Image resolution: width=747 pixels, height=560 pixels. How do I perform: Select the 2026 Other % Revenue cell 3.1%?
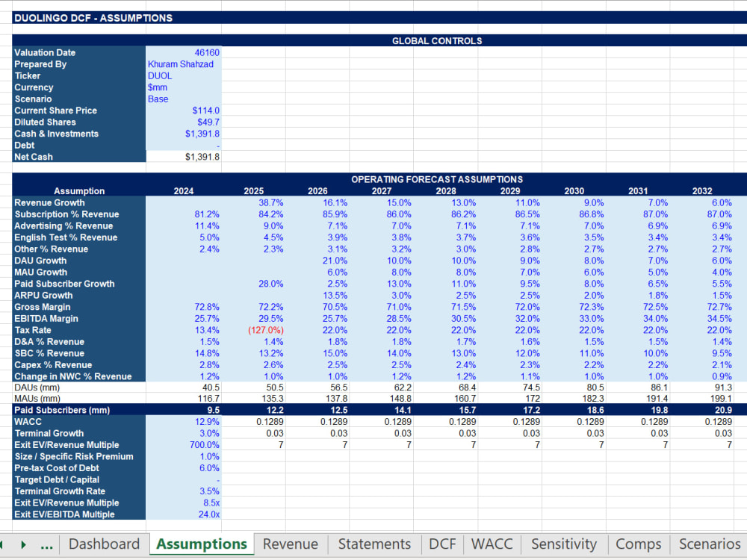coord(317,249)
